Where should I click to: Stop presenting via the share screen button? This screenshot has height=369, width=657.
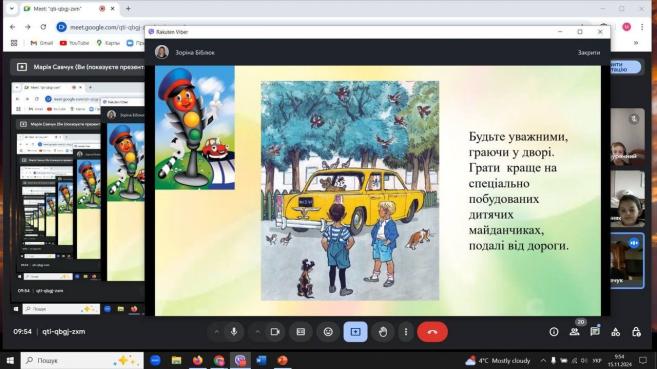coord(355,332)
